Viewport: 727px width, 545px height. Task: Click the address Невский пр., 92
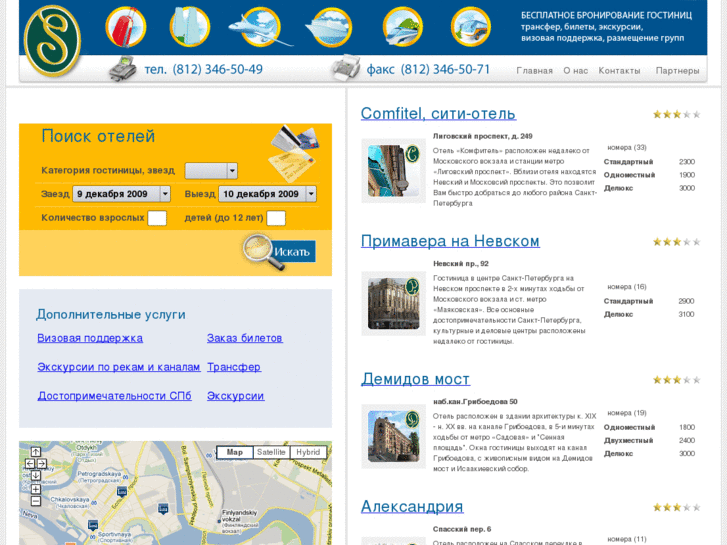461,264
